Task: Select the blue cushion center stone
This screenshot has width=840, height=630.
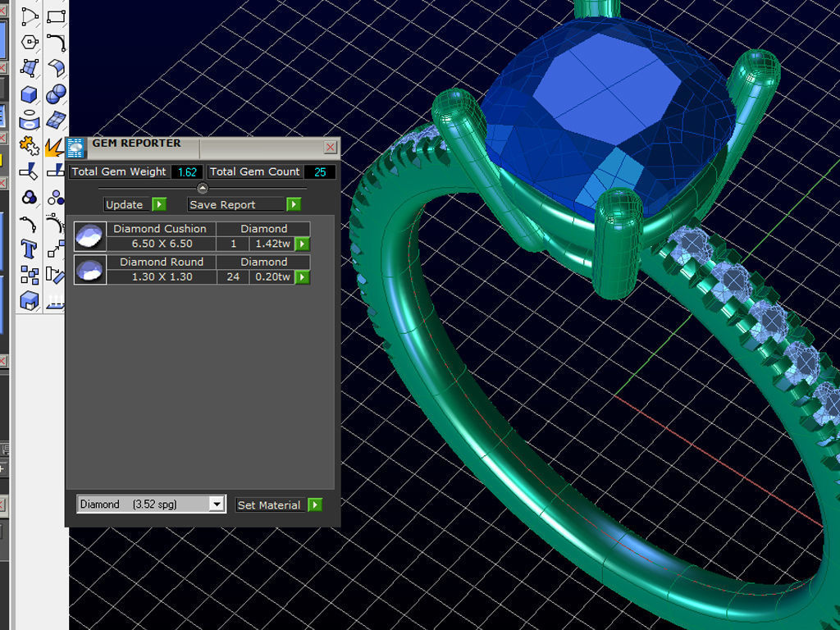Action: pos(608,118)
